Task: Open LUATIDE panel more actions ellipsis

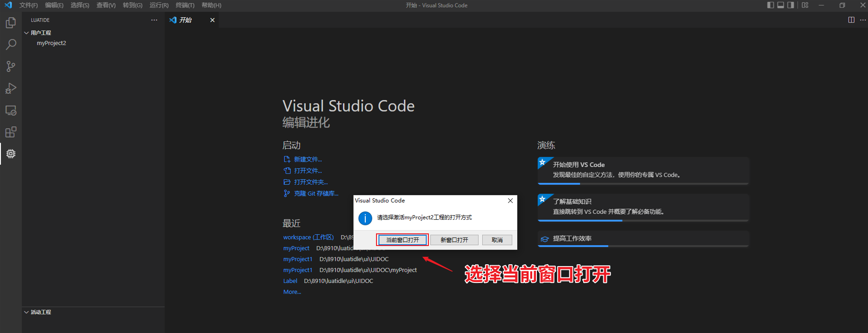Action: point(154,20)
